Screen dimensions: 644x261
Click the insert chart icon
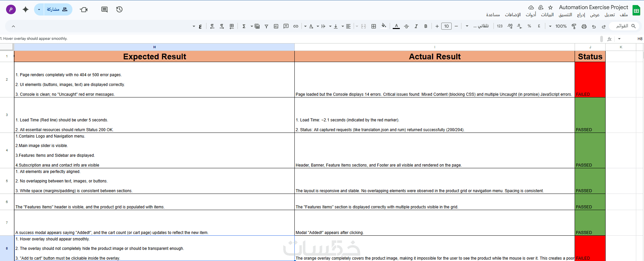coord(276,26)
